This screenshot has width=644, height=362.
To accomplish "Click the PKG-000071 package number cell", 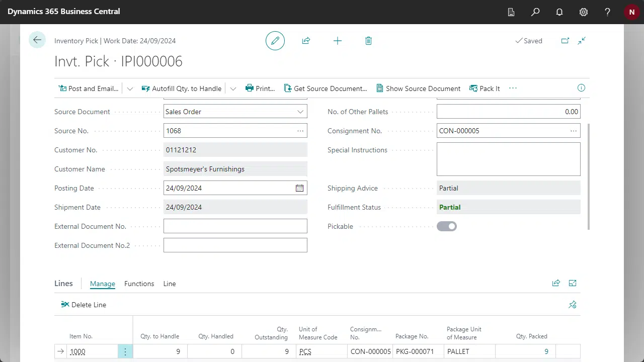I will click(419, 351).
